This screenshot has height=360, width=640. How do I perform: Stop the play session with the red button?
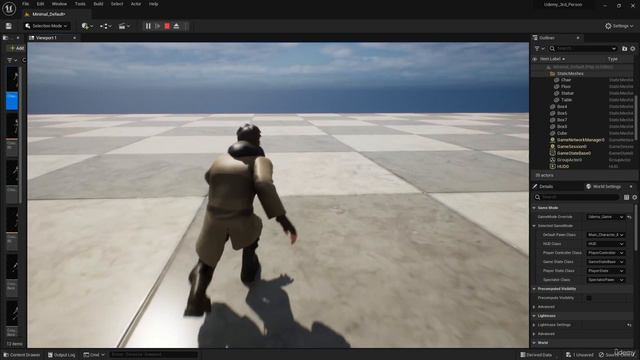(167, 26)
